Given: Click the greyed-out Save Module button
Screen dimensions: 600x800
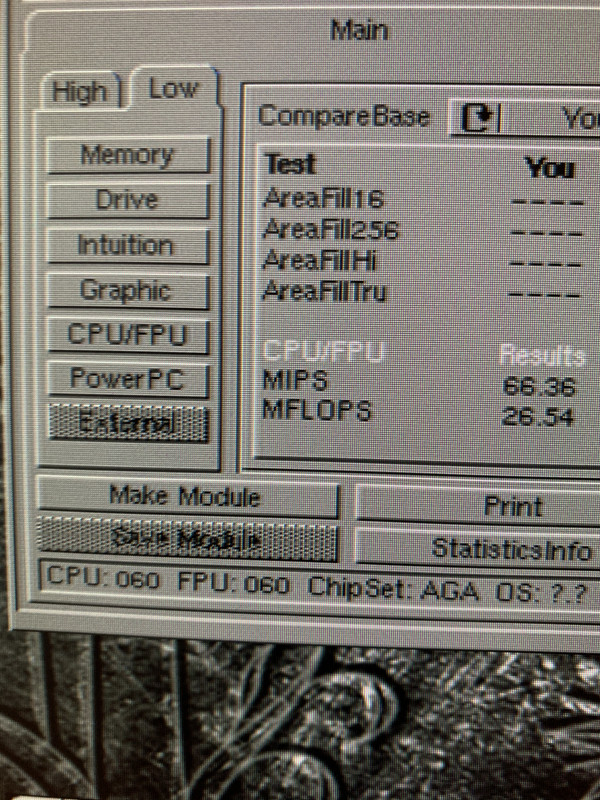Looking at the screenshot, I should click(x=187, y=539).
